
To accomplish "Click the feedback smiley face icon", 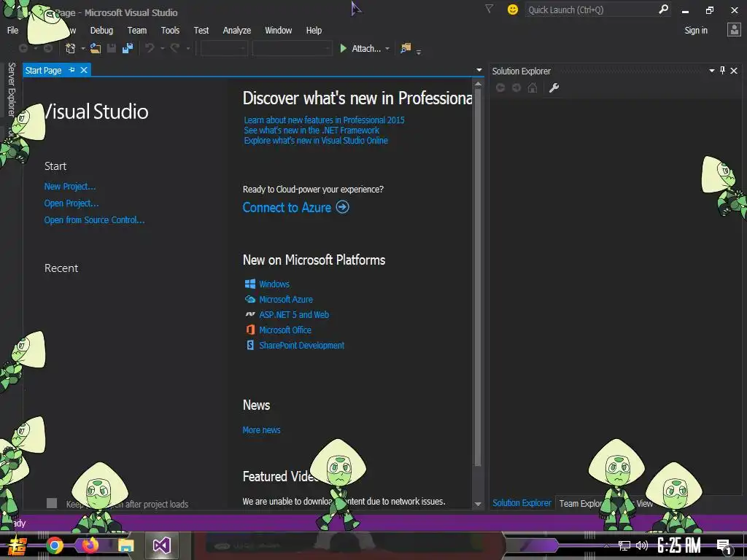I will click(513, 9).
